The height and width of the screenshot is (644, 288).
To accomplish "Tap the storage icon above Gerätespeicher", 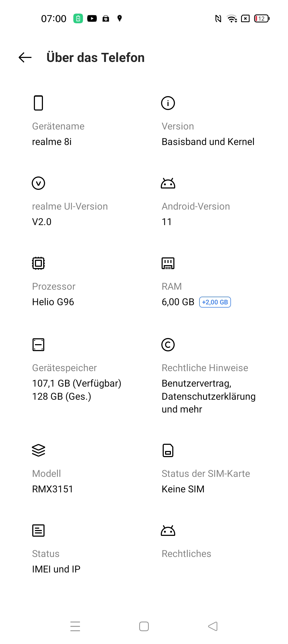I will 38,345.
